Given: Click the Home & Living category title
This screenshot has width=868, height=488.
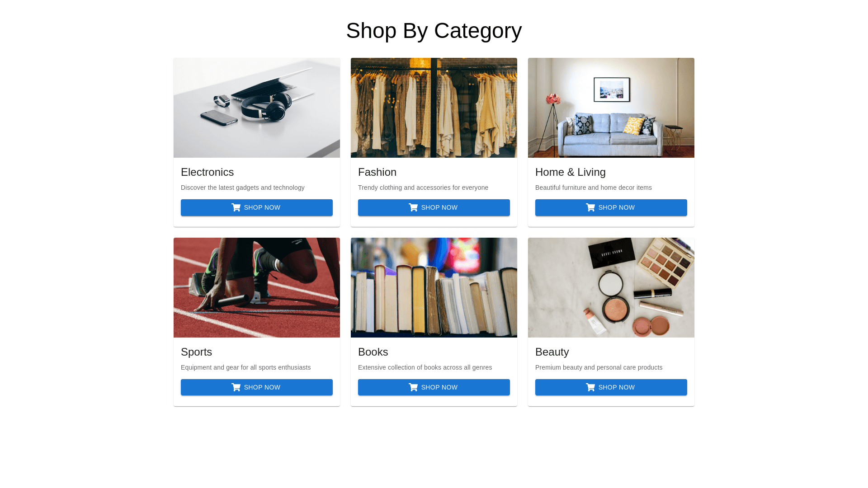Looking at the screenshot, I should click(570, 172).
